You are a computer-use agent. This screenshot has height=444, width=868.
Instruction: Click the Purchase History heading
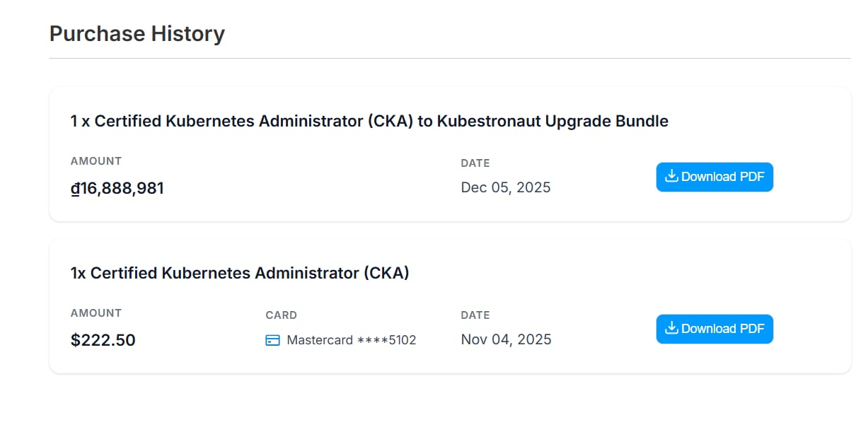point(137,33)
